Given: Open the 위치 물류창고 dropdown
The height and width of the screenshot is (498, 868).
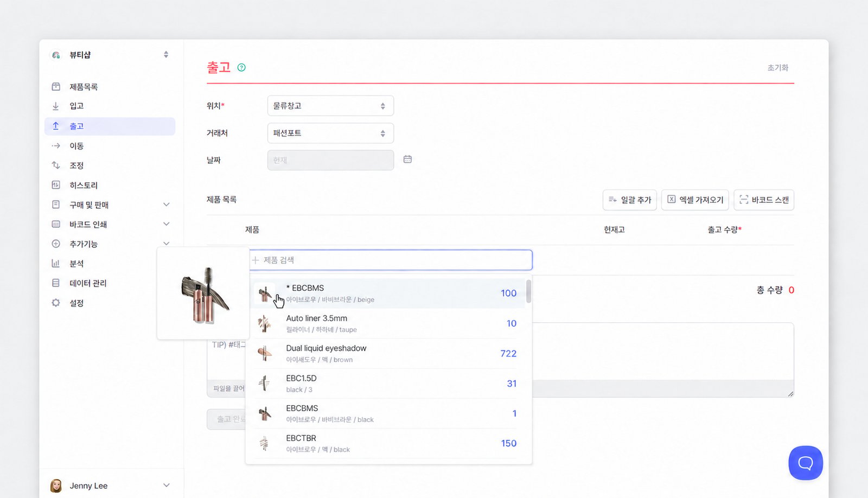Looking at the screenshot, I should pyautogui.click(x=330, y=106).
